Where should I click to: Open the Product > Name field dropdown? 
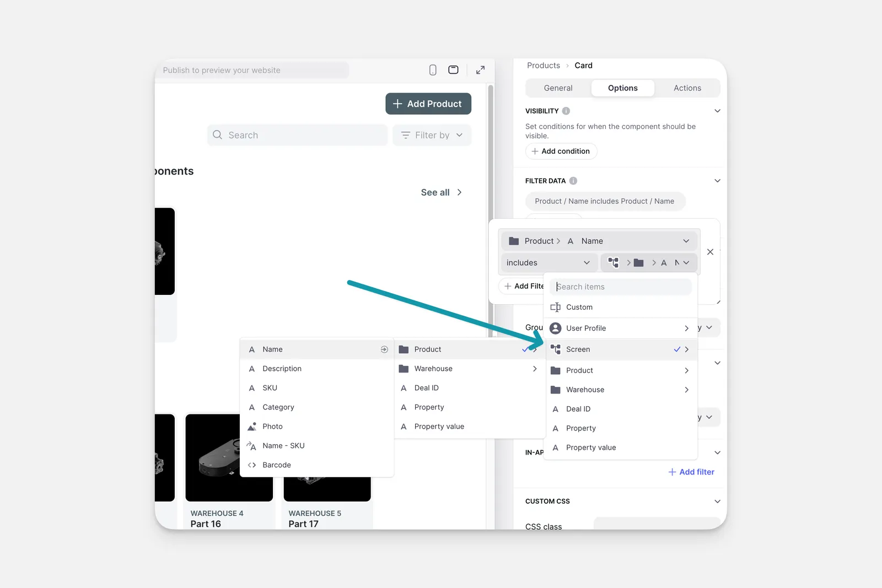pyautogui.click(x=599, y=241)
